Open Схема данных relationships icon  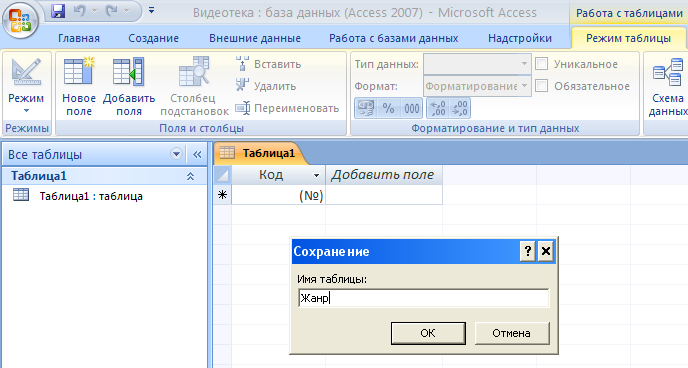tap(668, 73)
